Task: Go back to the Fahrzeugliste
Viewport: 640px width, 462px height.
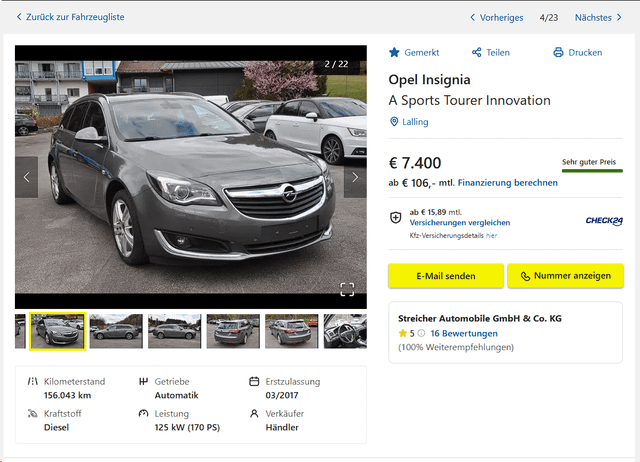Action: [70, 17]
